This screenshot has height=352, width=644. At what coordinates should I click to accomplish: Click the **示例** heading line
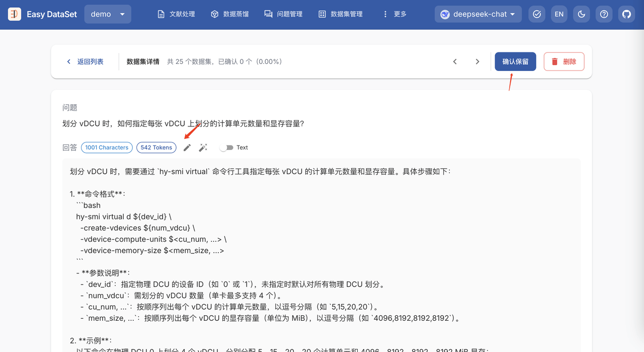[x=91, y=340]
